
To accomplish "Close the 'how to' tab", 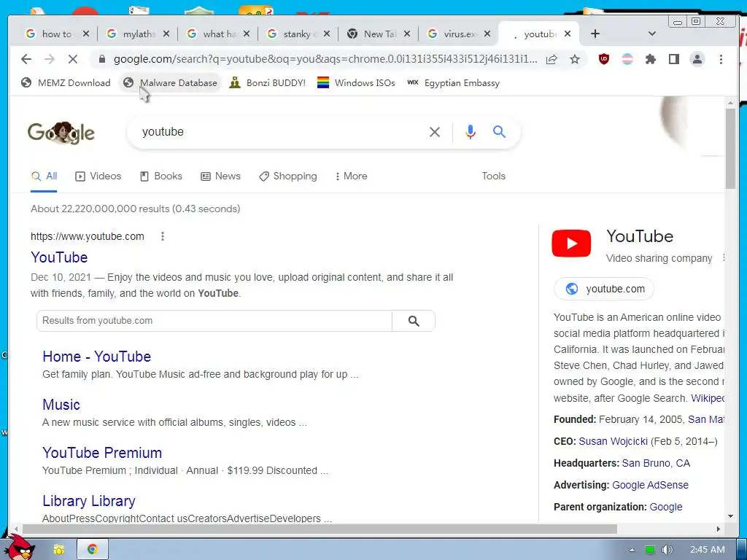I will [86, 34].
